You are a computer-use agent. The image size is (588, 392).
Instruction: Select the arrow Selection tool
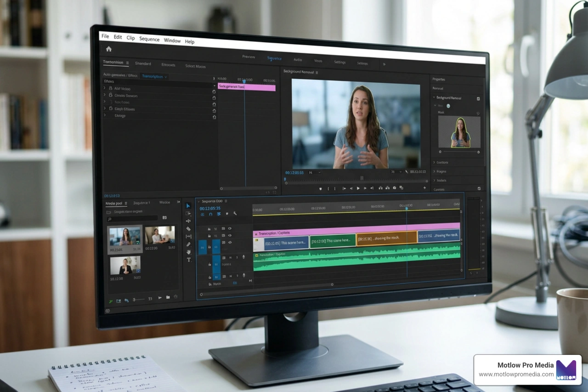[x=188, y=206]
